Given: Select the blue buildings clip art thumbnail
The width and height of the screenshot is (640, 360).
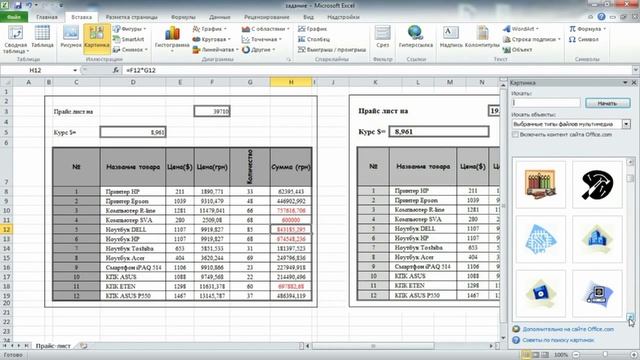Looking at the screenshot, I should click(597, 239).
